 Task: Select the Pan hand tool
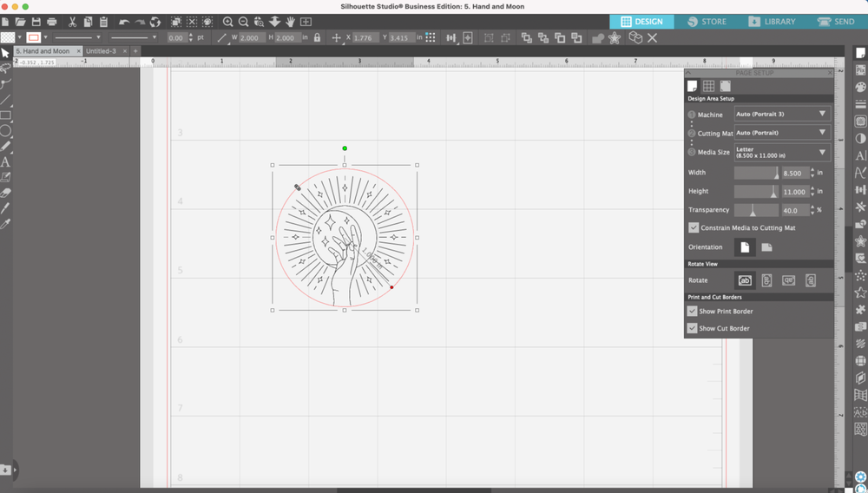[290, 22]
